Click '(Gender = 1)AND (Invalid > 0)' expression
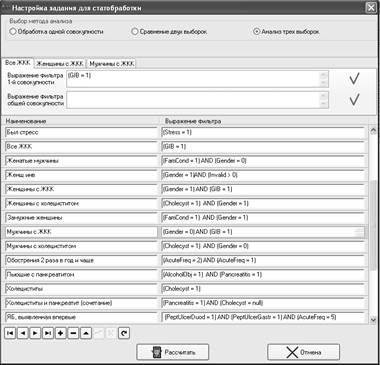The width and height of the screenshot is (380, 365). [x=263, y=175]
